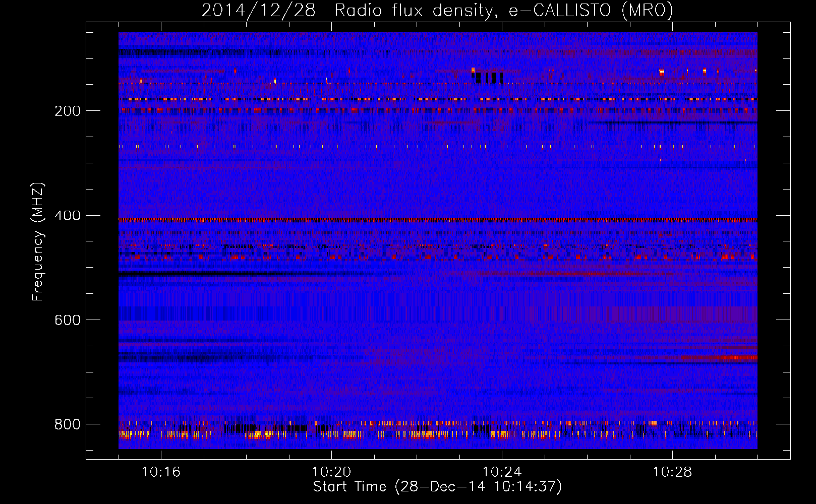
Task: Click the plot title with e-CALLISTO (MRO)
Action: point(437,11)
